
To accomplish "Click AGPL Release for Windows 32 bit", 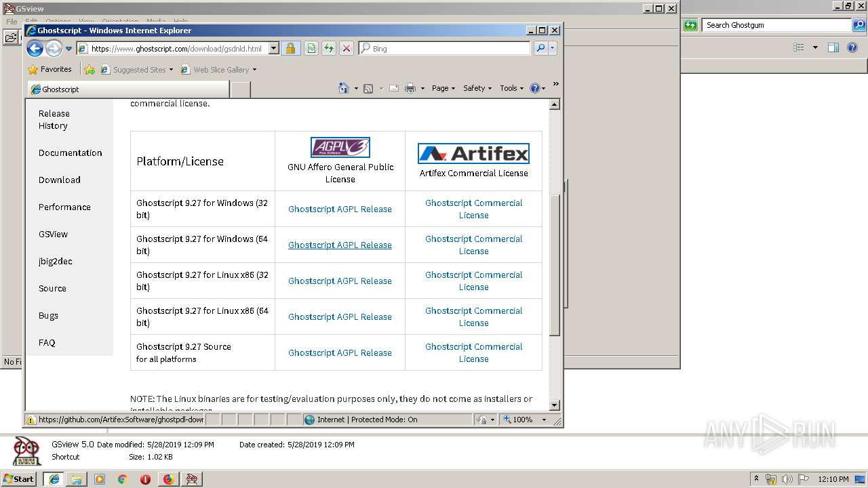I will 340,209.
